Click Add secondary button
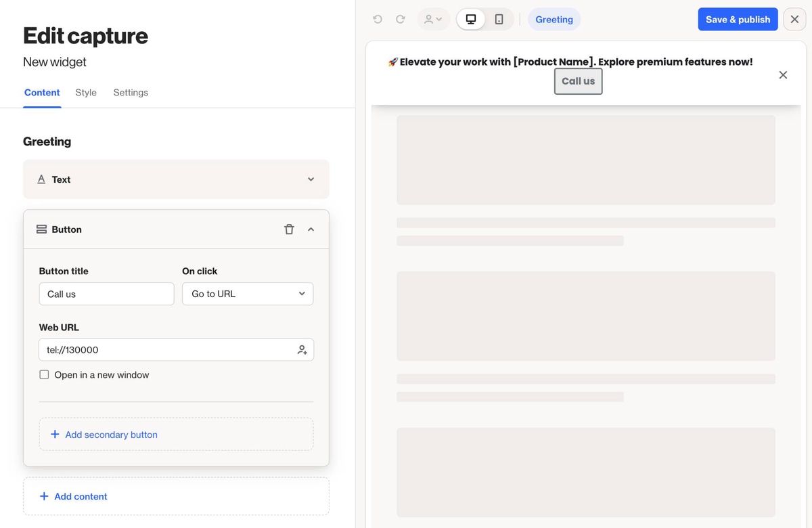The image size is (812, 528). point(176,435)
